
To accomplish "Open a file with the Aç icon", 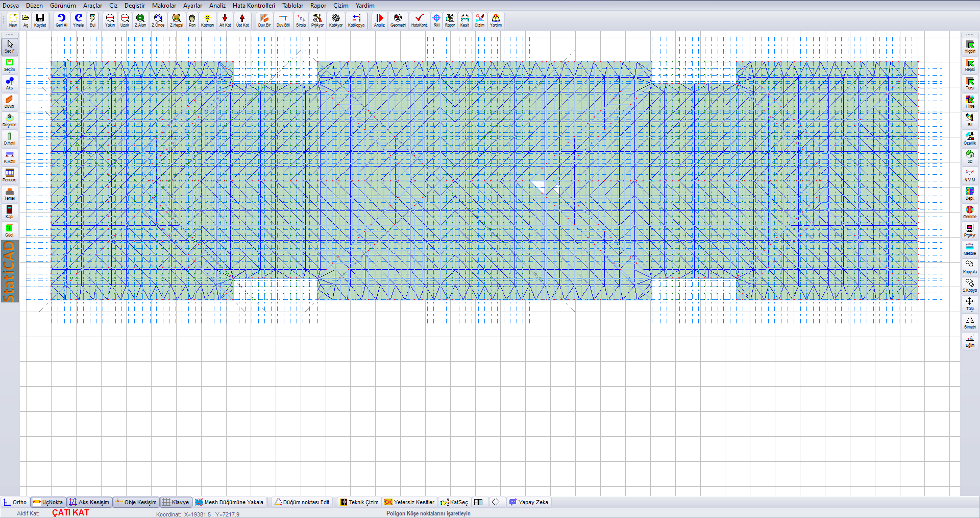I will [x=26, y=20].
